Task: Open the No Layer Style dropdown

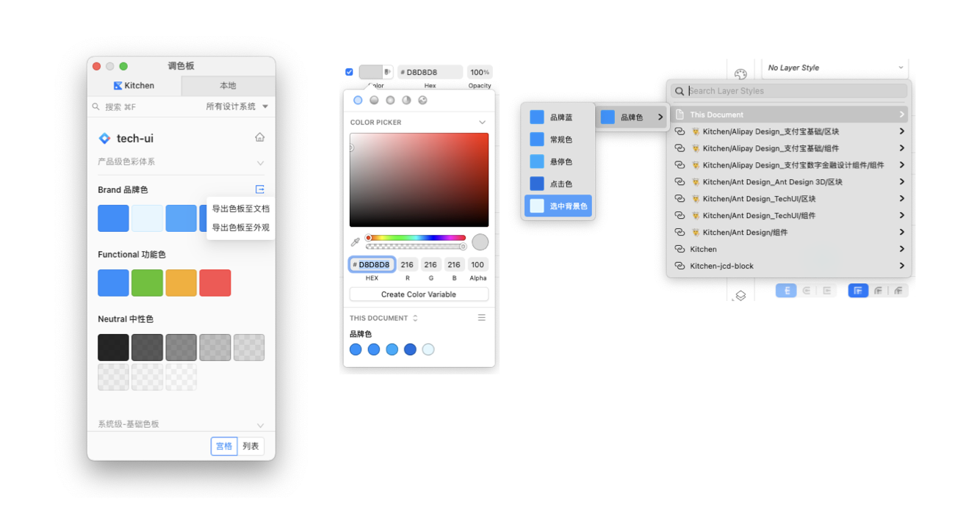Action: (x=835, y=68)
